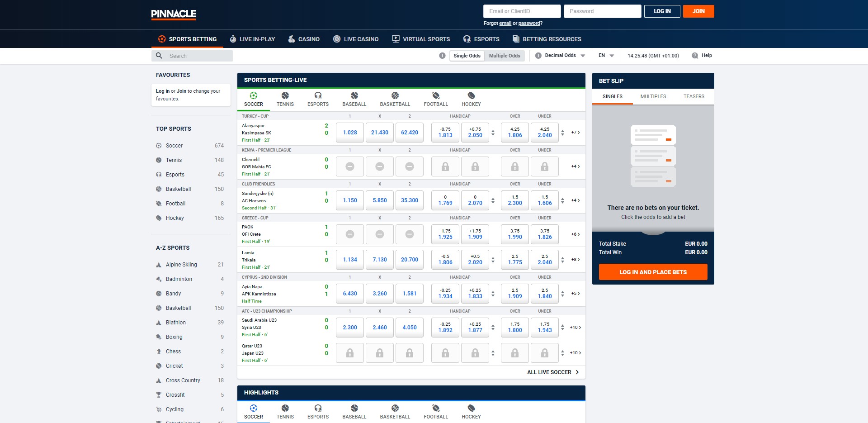Pick Alanyaspor win odds 1.028
This screenshot has width=868, height=423.
350,133
